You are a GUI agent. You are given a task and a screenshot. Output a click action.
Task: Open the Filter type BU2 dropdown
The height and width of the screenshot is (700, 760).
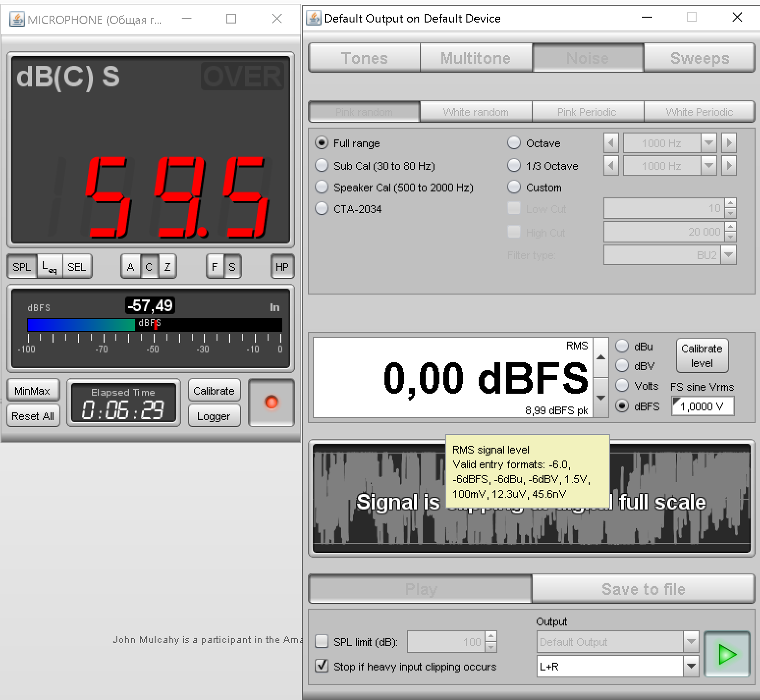(x=729, y=255)
